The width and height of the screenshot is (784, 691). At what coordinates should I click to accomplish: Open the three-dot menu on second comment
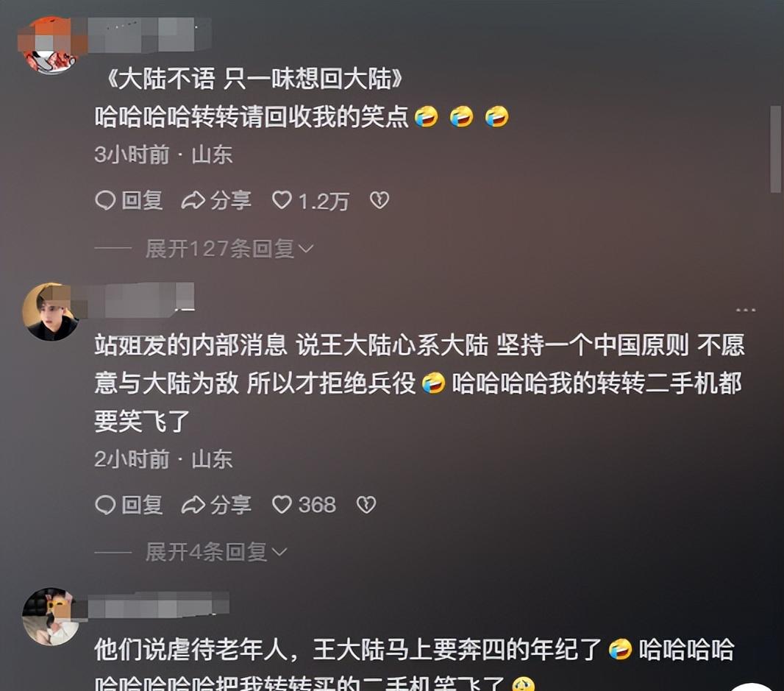coord(746,311)
